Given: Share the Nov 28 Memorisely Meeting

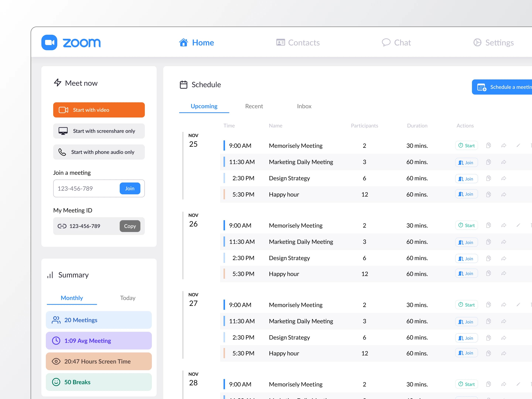Looking at the screenshot, I should coord(504,384).
